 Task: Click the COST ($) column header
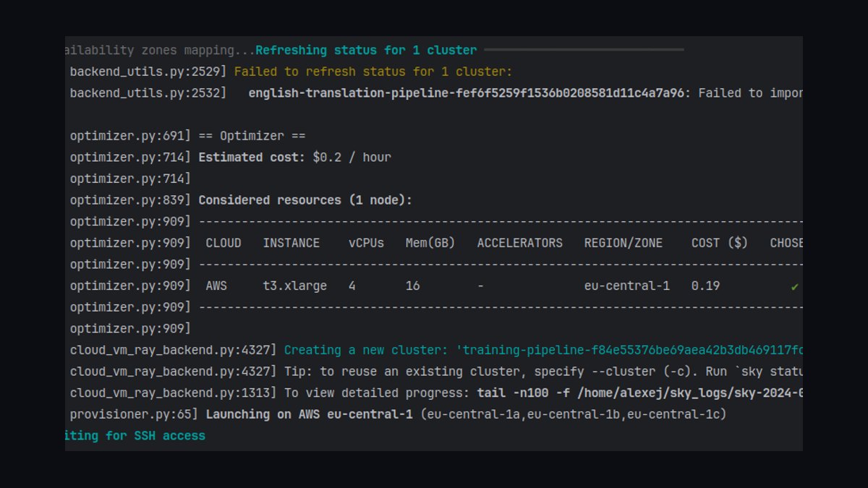(720, 243)
